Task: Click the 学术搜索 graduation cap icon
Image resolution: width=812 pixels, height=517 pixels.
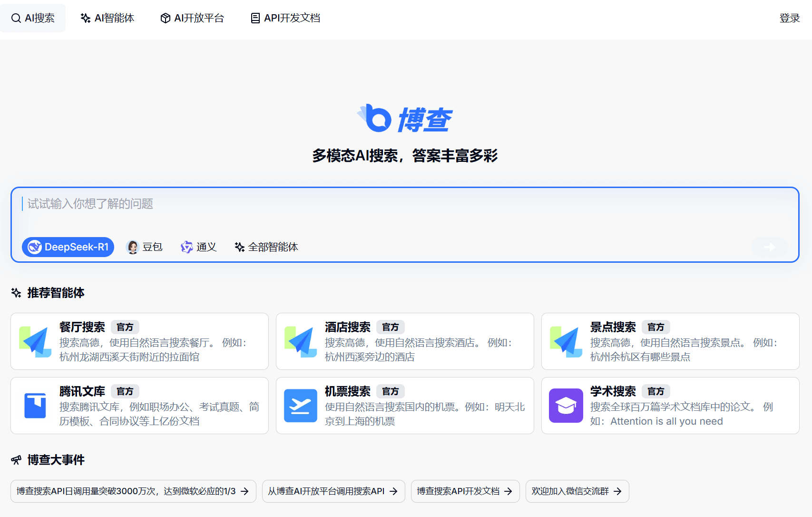Action: pyautogui.click(x=566, y=406)
